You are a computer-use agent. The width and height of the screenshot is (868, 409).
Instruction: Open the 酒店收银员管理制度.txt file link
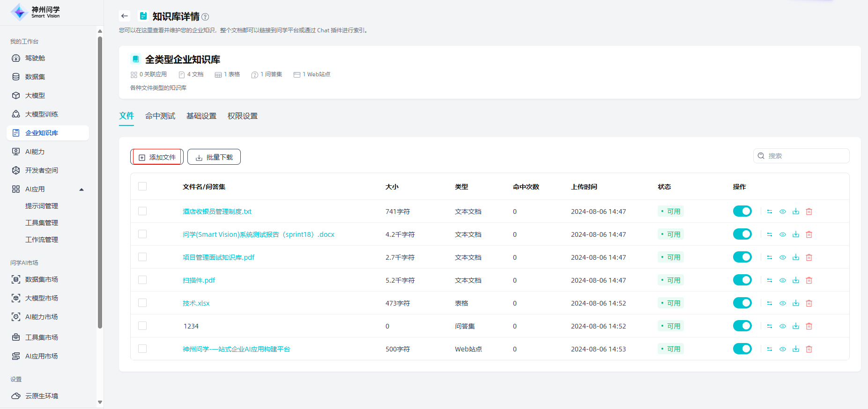(217, 212)
